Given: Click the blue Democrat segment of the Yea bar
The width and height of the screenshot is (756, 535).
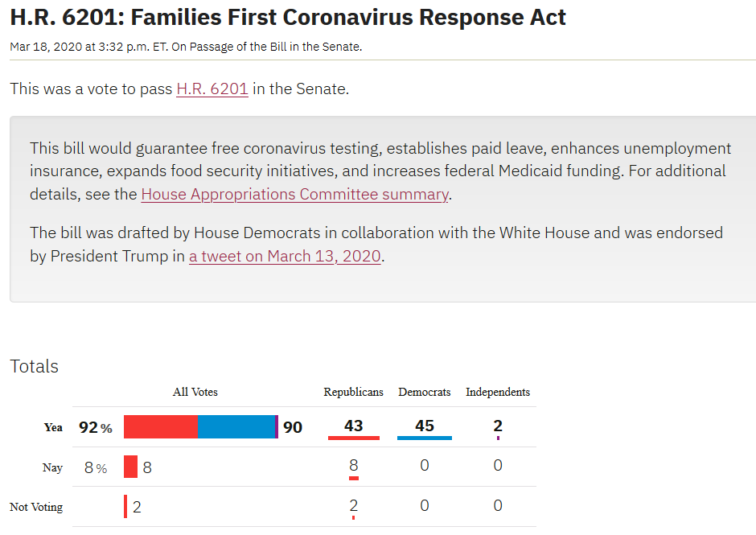Looking at the screenshot, I should [x=236, y=427].
